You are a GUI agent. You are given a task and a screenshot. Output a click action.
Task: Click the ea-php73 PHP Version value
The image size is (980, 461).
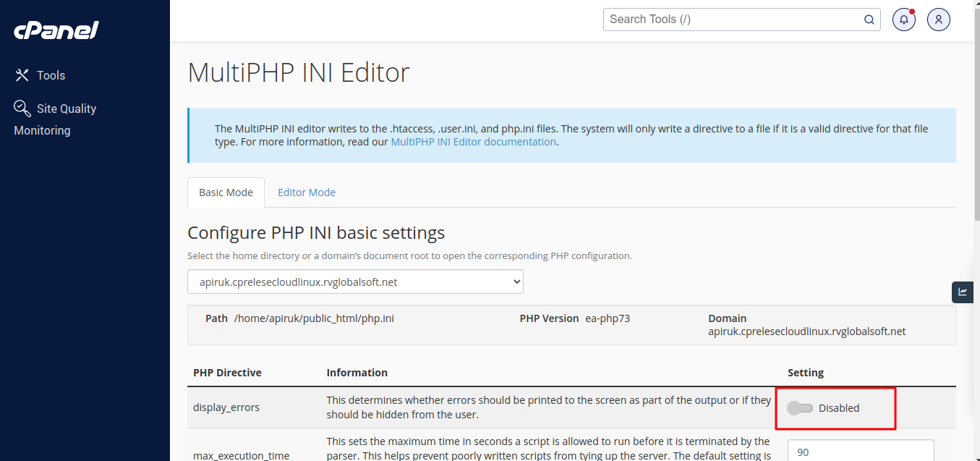tap(608, 318)
